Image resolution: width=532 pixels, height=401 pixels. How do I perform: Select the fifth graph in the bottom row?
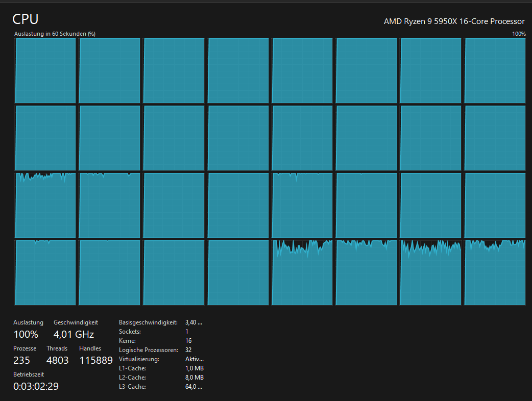(302, 272)
